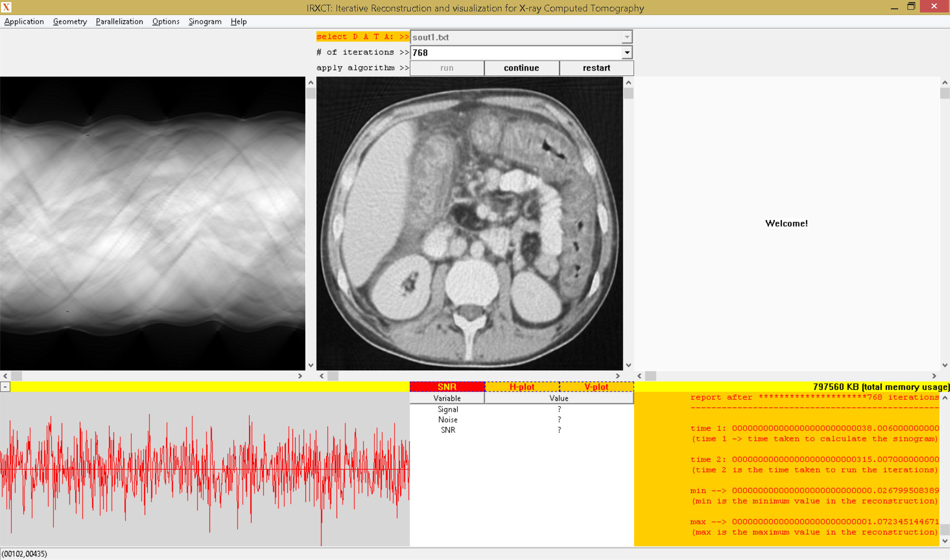This screenshot has height=560, width=950.
Task: Close the IRXCT window
Action: (x=934, y=6)
